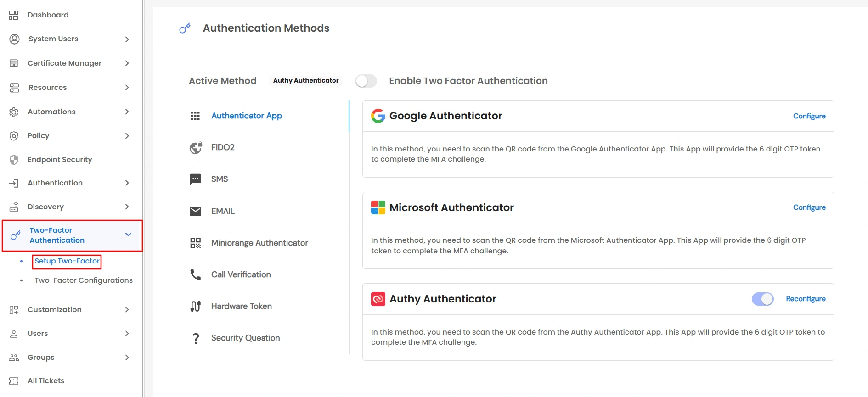
Task: Click the Resources server icon
Action: pyautogui.click(x=14, y=88)
